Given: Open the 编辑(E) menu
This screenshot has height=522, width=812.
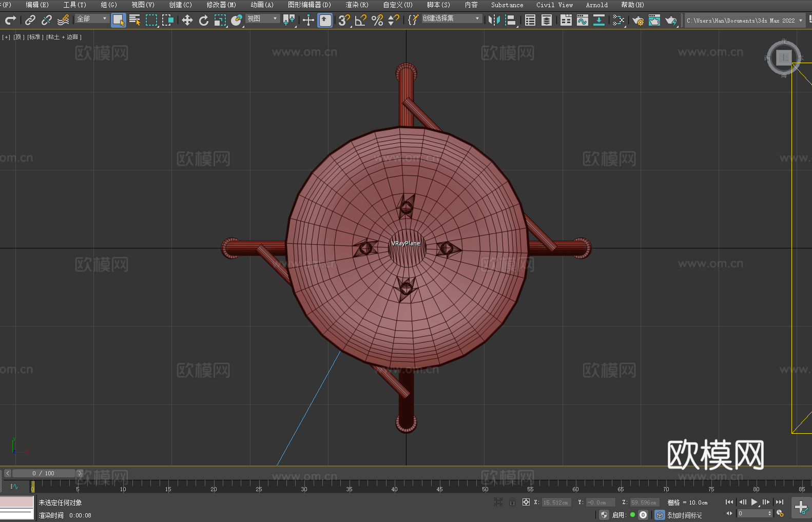Looking at the screenshot, I should (x=37, y=5).
